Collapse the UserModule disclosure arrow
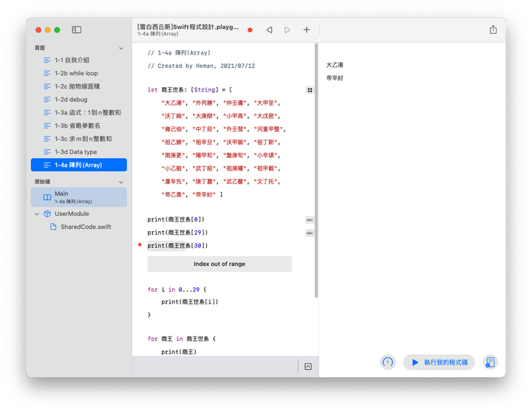 (37, 214)
